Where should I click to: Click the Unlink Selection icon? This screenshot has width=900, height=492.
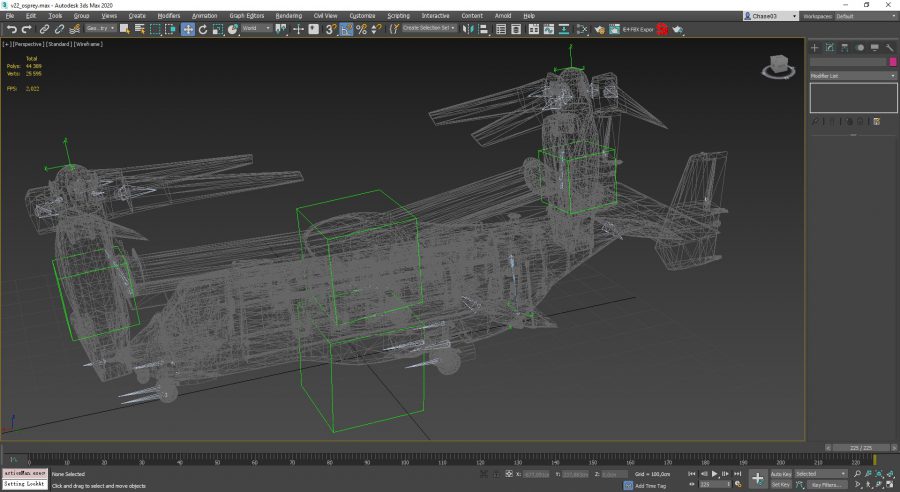[x=59, y=29]
